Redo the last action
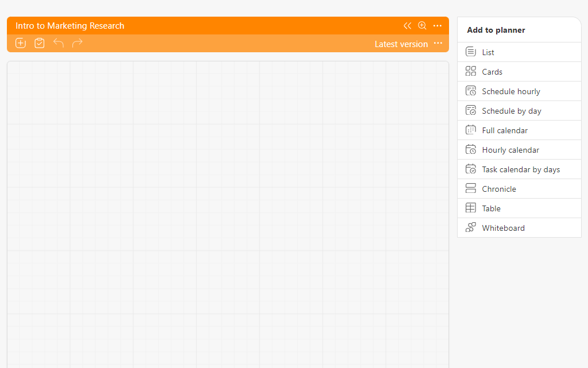Viewport: 588px width, 368px height. click(78, 43)
